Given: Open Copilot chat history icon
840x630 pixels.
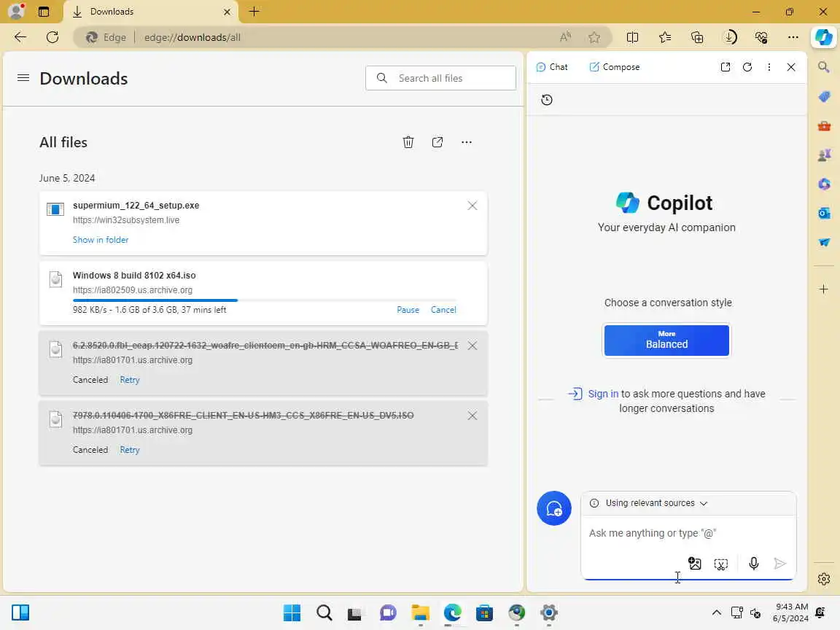Looking at the screenshot, I should pyautogui.click(x=546, y=100).
